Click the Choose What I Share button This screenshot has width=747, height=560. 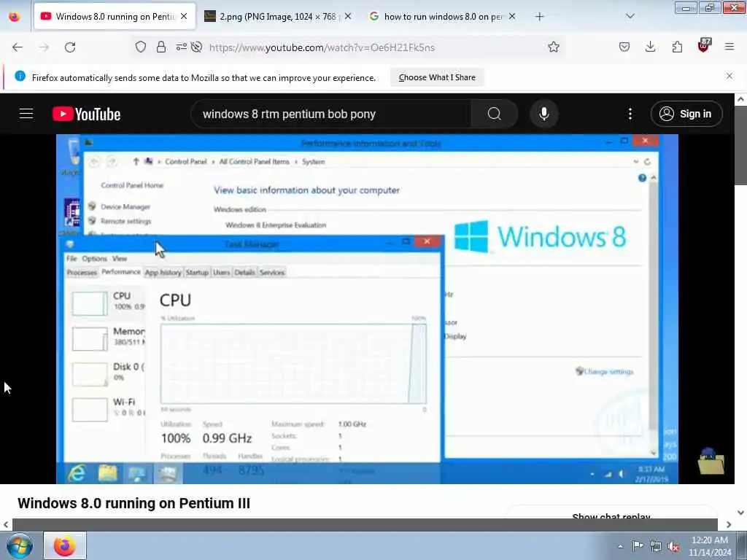click(x=437, y=77)
